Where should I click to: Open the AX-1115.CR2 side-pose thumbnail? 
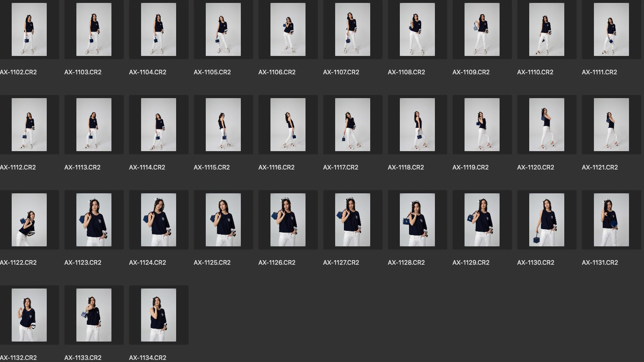(223, 125)
